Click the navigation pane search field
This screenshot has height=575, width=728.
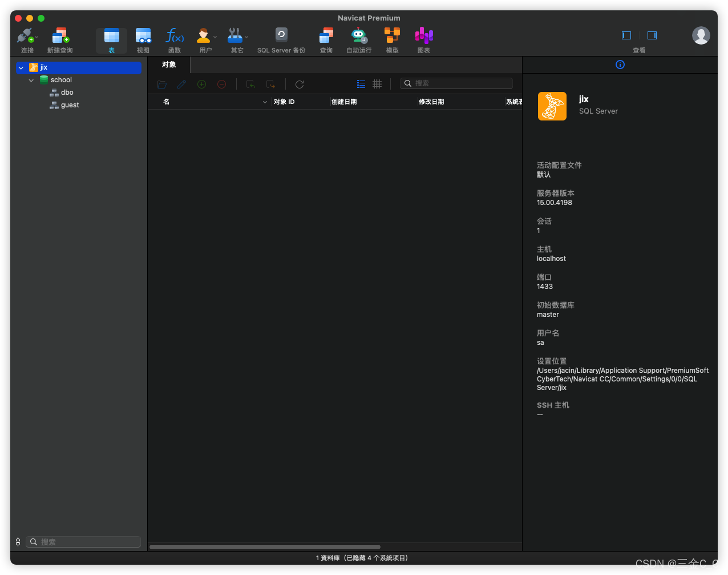click(84, 542)
